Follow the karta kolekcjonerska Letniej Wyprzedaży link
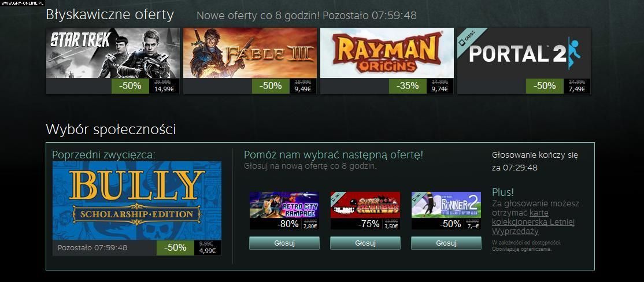The image size is (644, 282). point(533,222)
